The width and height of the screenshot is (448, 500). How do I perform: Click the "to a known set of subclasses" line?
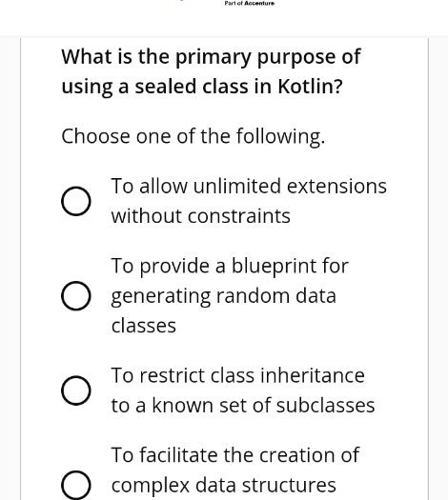pos(243,406)
